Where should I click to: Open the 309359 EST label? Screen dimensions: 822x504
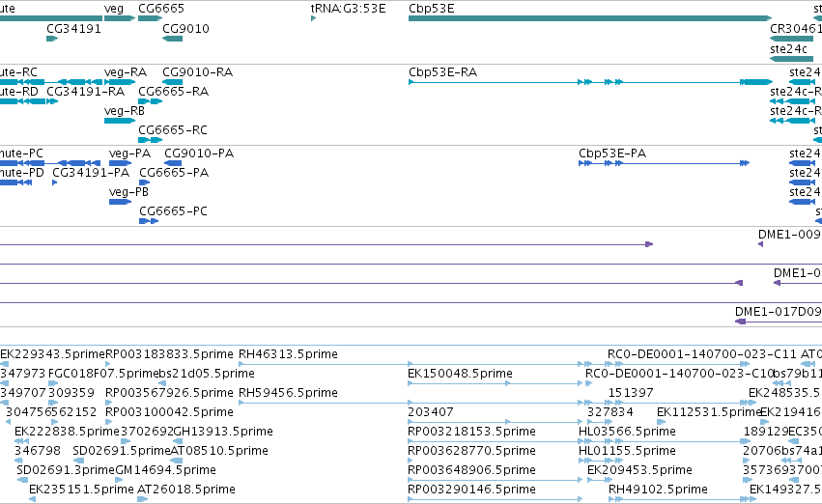pyautogui.click(x=71, y=393)
